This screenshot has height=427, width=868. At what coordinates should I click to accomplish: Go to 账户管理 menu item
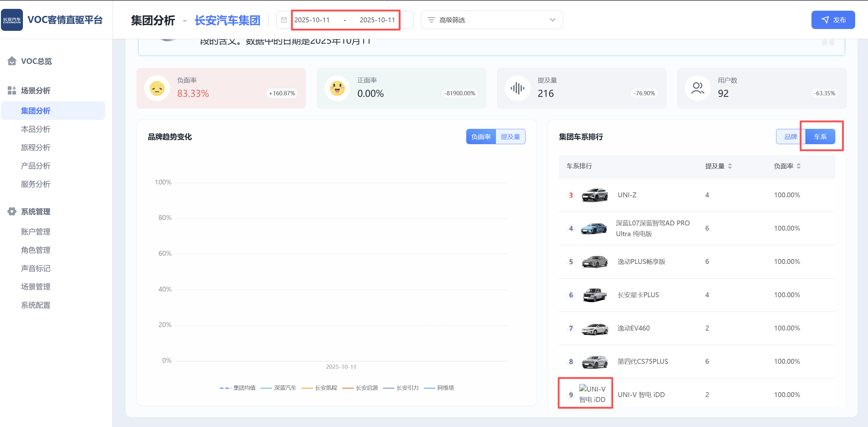coord(36,232)
